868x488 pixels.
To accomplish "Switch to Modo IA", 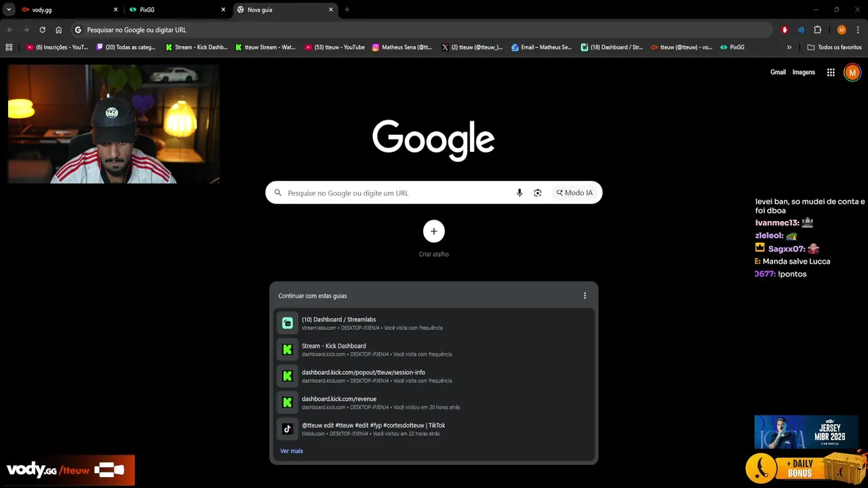I will (574, 192).
